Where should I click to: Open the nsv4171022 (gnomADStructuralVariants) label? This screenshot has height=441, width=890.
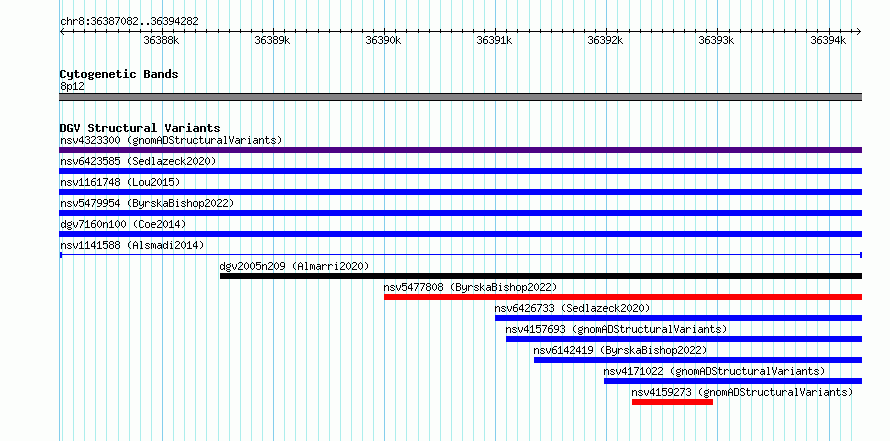714,371
